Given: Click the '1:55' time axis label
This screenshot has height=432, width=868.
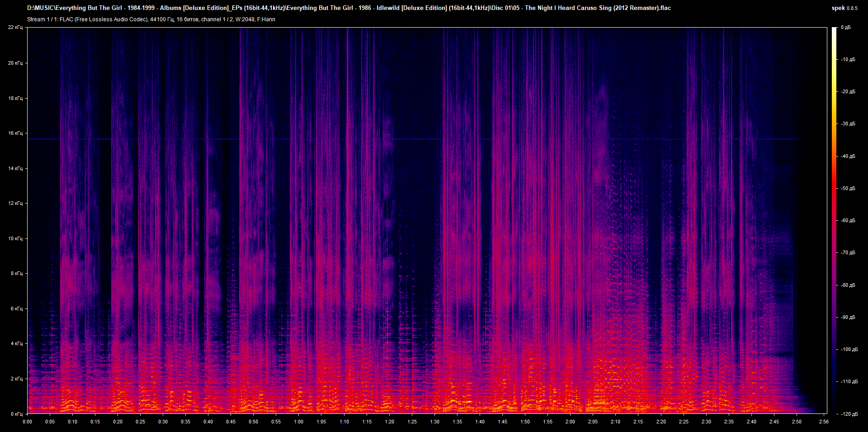Looking at the screenshot, I should 547,422.
